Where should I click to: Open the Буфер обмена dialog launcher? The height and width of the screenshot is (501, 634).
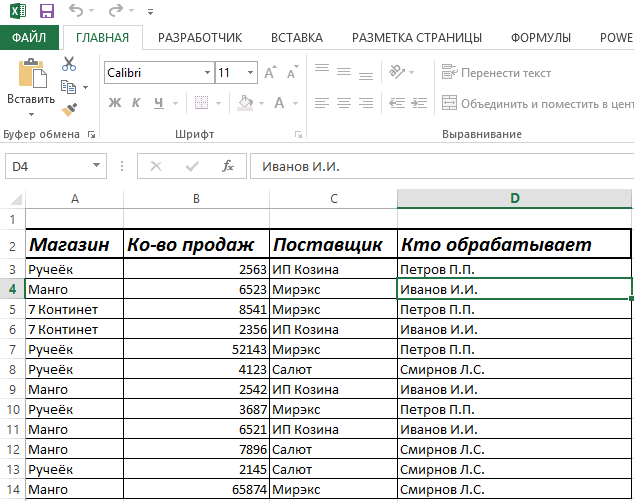pyautogui.click(x=91, y=135)
